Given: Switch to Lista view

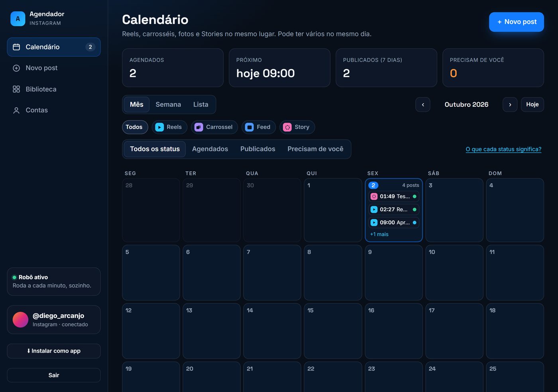Looking at the screenshot, I should click(x=201, y=104).
